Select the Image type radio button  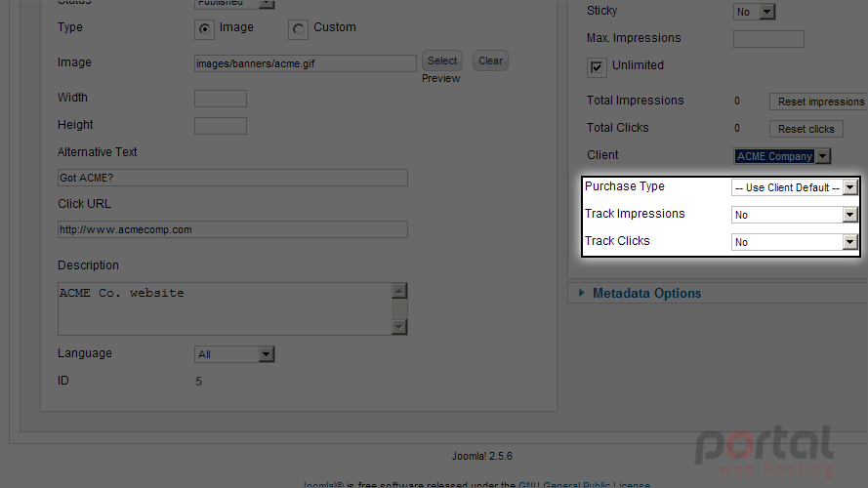[204, 28]
